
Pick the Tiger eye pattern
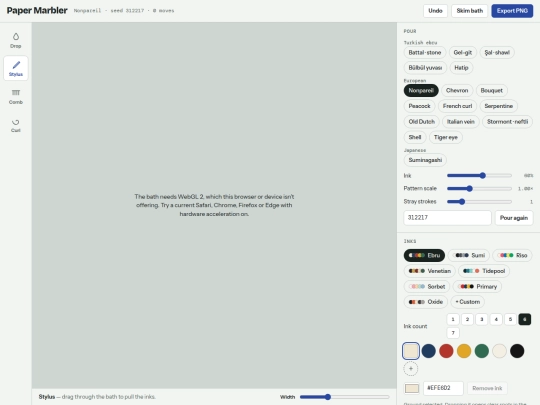(446, 137)
